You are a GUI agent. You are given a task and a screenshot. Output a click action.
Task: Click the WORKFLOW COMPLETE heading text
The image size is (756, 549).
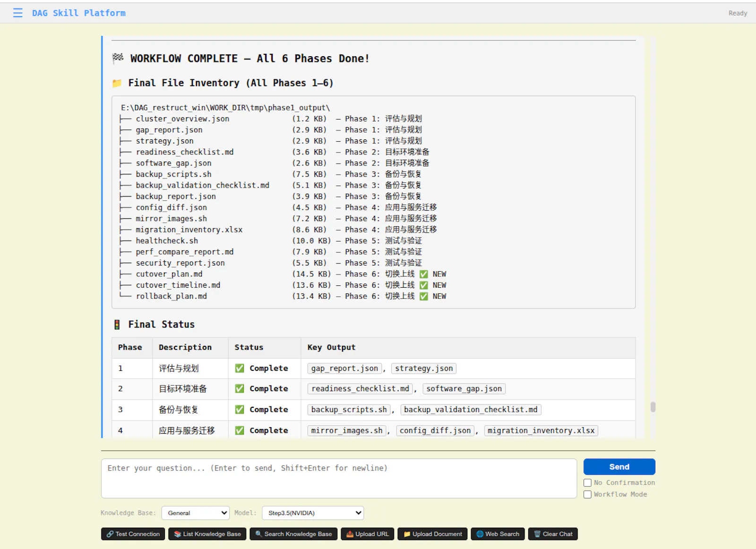click(x=249, y=59)
